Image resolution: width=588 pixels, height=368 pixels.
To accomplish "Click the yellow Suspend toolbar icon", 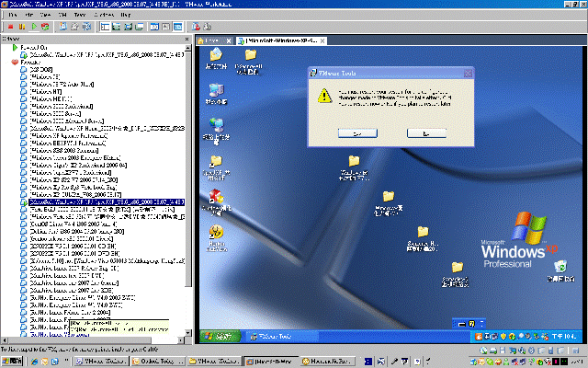I will [20, 28].
